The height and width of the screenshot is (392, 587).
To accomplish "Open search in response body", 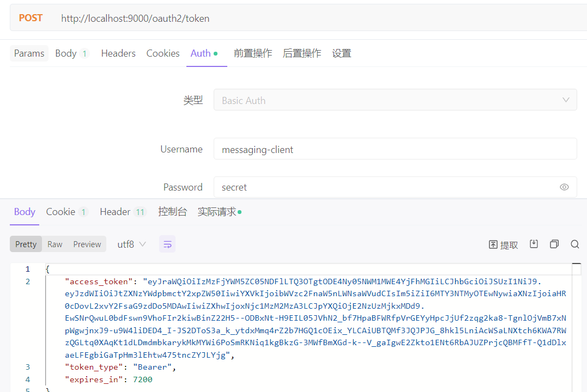I will [574, 244].
